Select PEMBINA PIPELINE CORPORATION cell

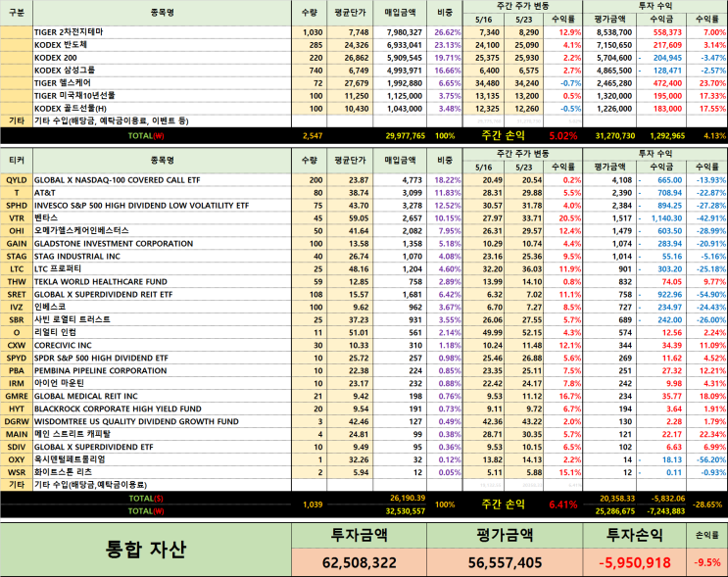[x=162, y=371]
